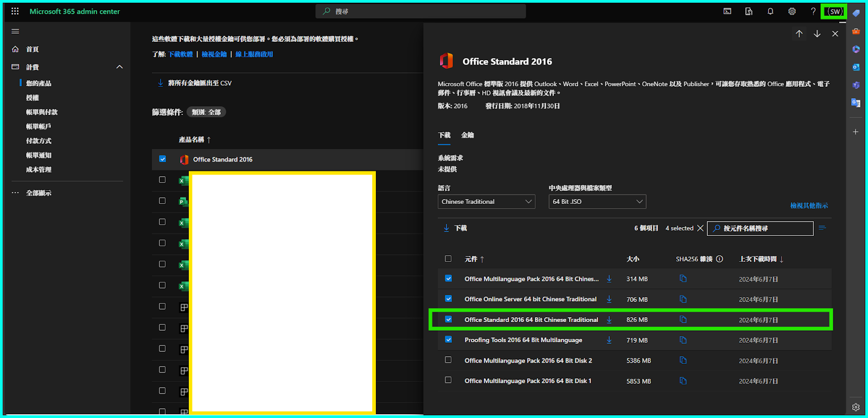Image resolution: width=868 pixels, height=418 pixels.
Task: Copy SHA256 hash for Proofing Tools 2016
Action: (x=683, y=340)
